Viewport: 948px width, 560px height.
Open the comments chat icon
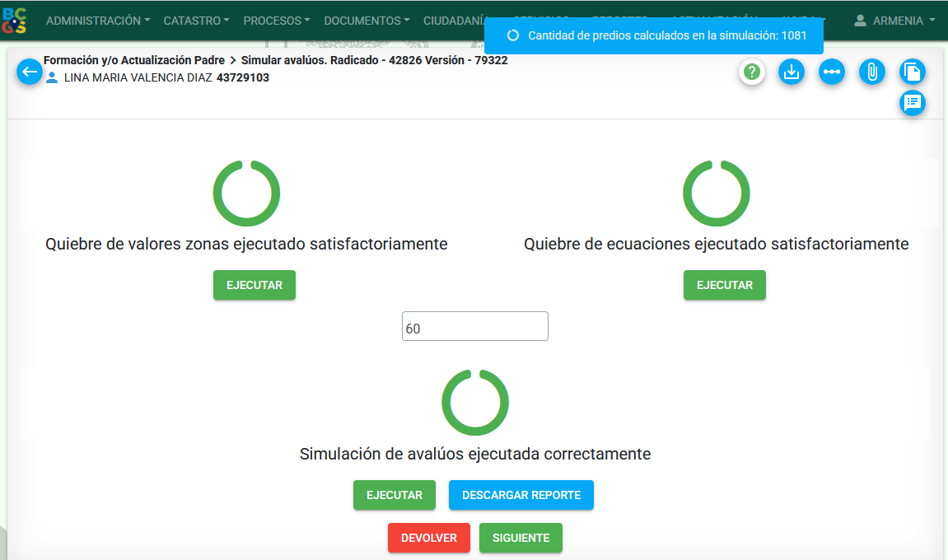coord(913,103)
